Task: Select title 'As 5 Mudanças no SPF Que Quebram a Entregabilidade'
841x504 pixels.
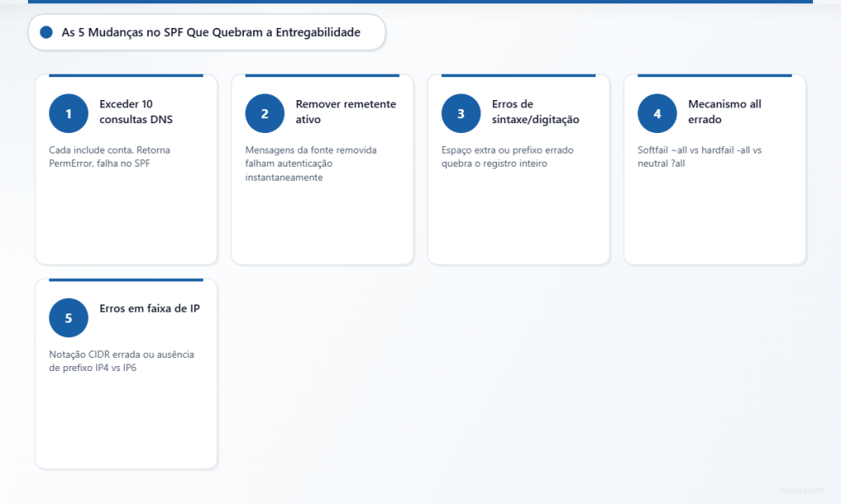Action: coord(211,32)
